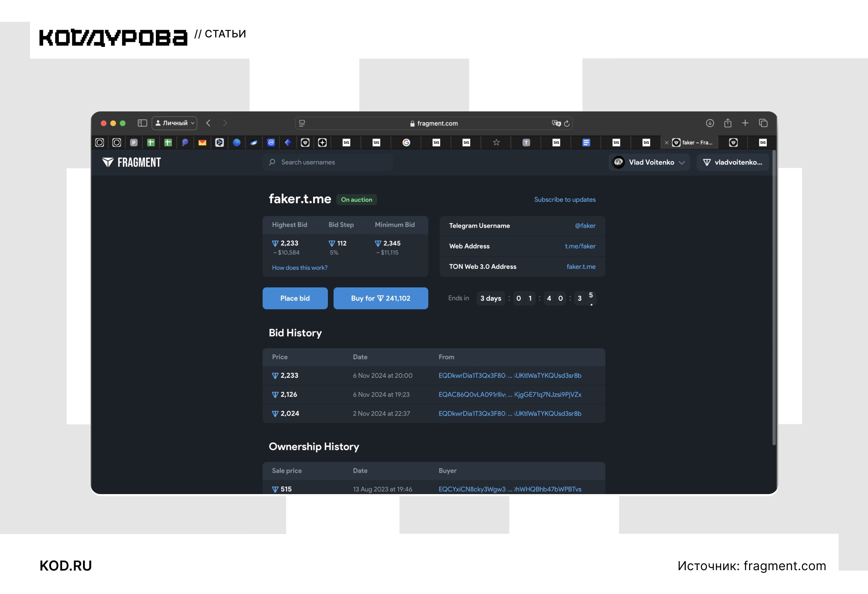This screenshot has height=594, width=868.
Task: Open the How does this work link
Action: [299, 268]
